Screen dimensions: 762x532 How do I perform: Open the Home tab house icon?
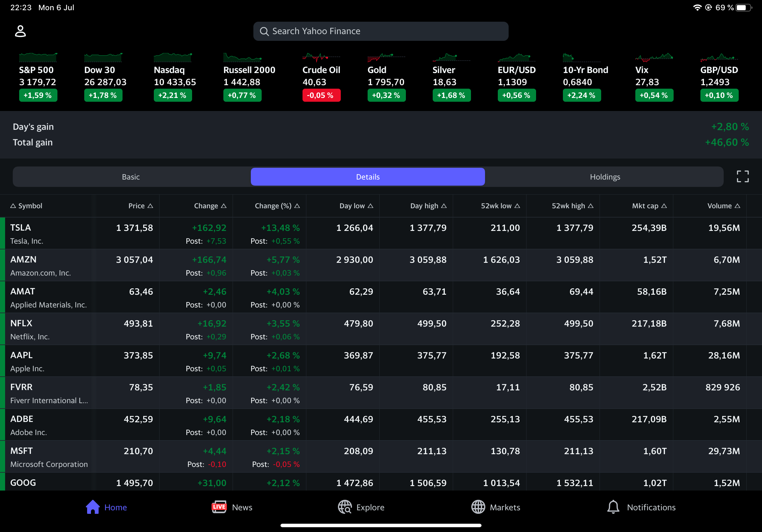pyautogui.click(x=93, y=507)
